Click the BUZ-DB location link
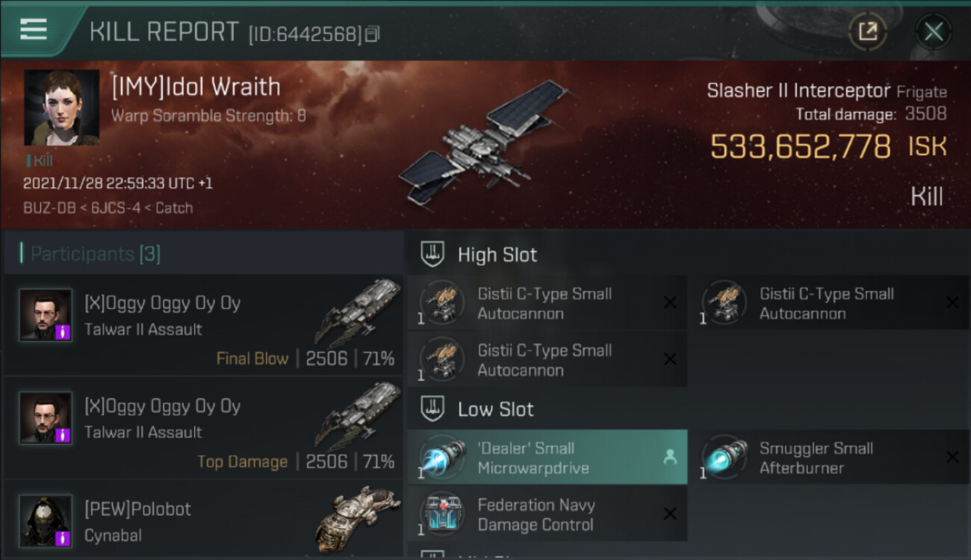The image size is (971, 560). click(x=51, y=208)
